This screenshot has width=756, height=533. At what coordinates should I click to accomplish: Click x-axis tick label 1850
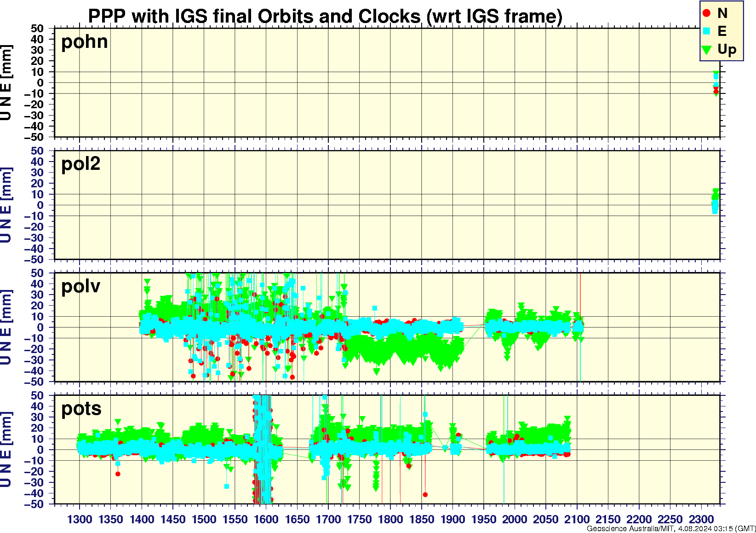pos(422,520)
